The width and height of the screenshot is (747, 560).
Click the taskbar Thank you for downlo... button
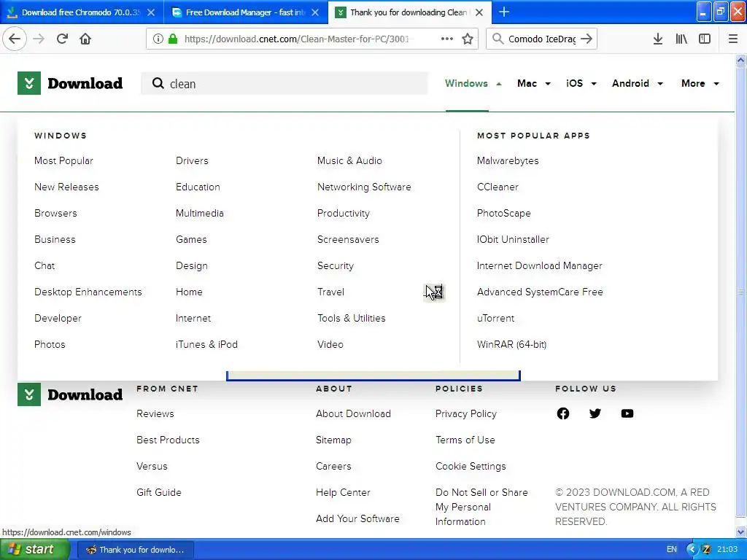(x=135, y=550)
